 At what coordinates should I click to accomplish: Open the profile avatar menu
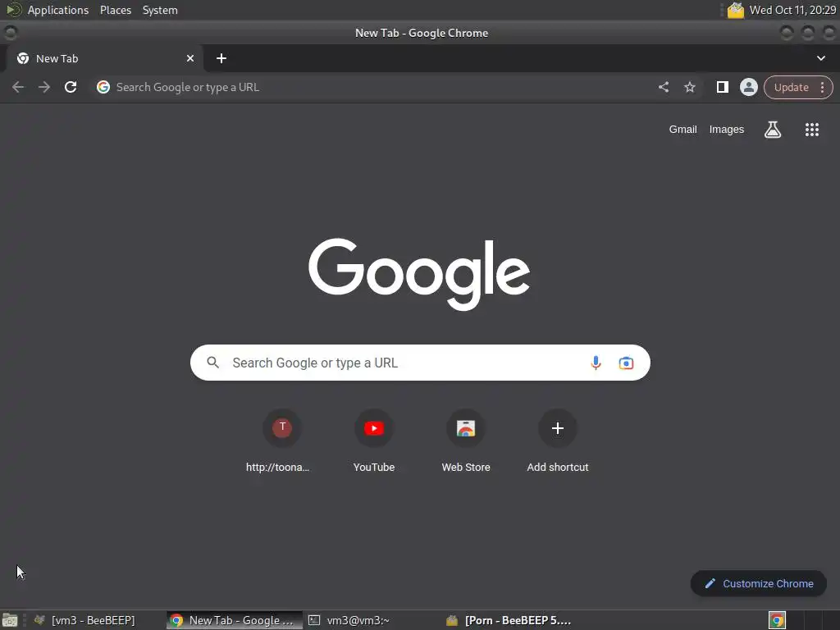[x=748, y=87]
